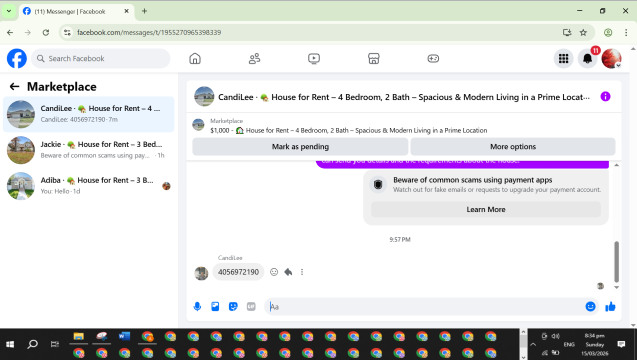Screen dimensions: 637x360
Task: Open Chrome profile icon
Action: click(x=608, y=33)
